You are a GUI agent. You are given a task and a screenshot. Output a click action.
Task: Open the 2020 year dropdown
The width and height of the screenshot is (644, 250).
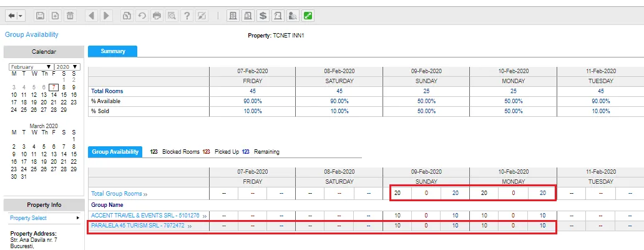pos(68,67)
